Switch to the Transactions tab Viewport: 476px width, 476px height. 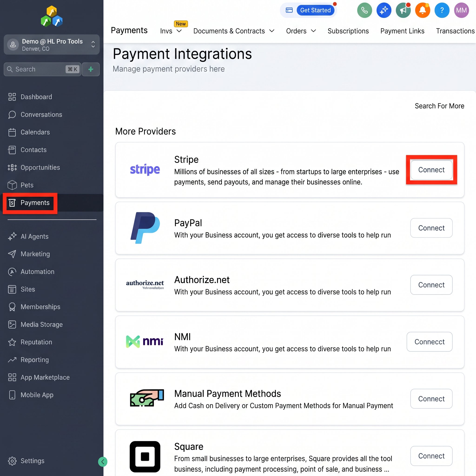[455, 31]
